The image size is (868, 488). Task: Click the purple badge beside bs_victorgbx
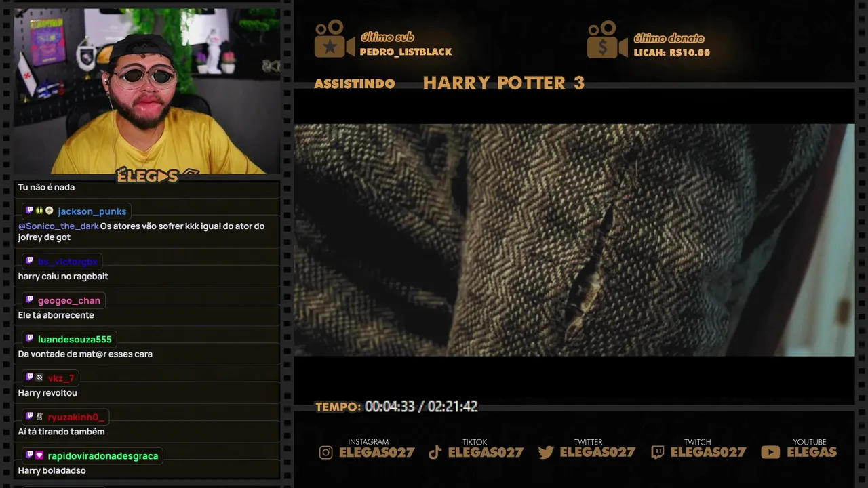pos(29,261)
